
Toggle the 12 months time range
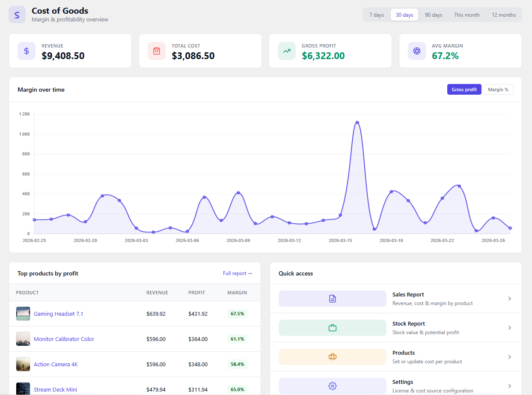[x=503, y=15]
